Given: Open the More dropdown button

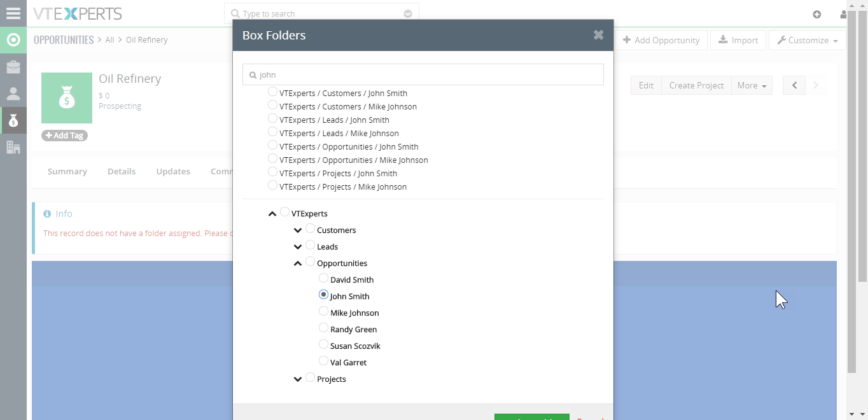Looking at the screenshot, I should coord(752,85).
